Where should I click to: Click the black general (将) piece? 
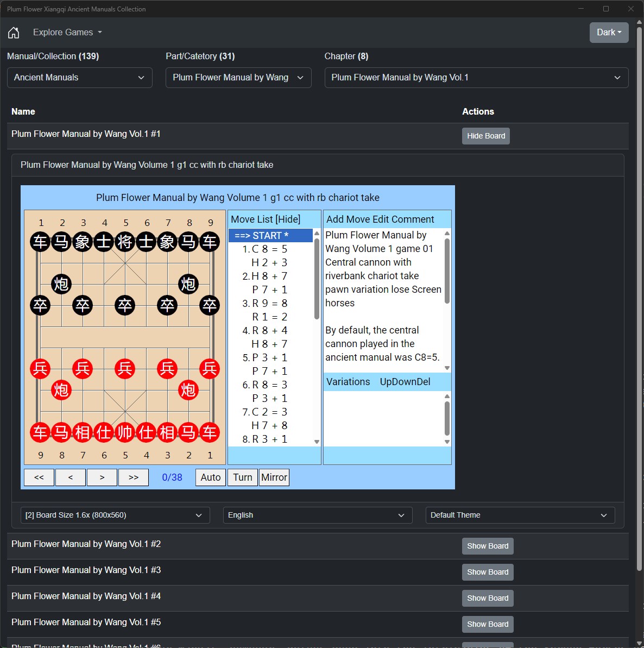(125, 242)
